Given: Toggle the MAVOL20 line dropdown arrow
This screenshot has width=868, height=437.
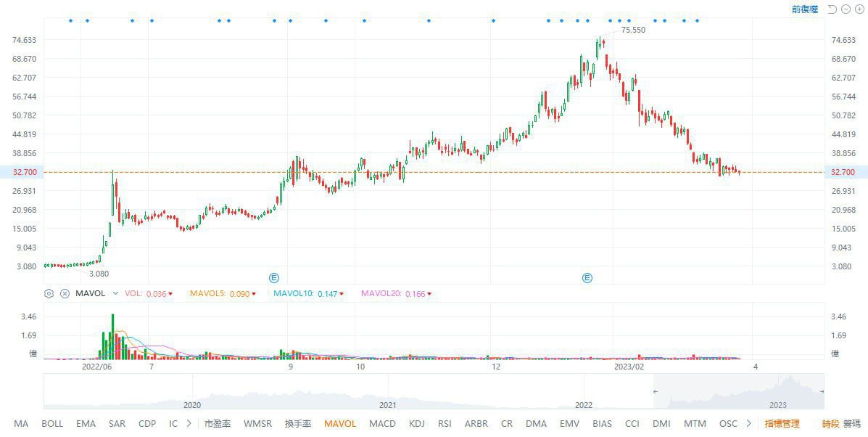Looking at the screenshot, I should coord(429,294).
